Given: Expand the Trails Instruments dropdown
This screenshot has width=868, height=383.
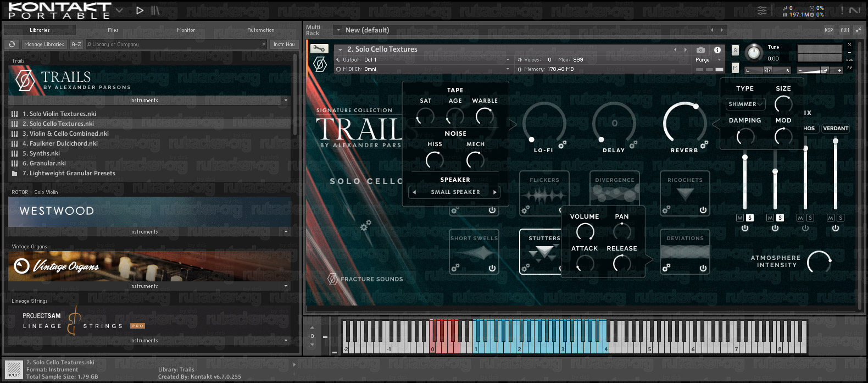Looking at the screenshot, I should (x=286, y=101).
